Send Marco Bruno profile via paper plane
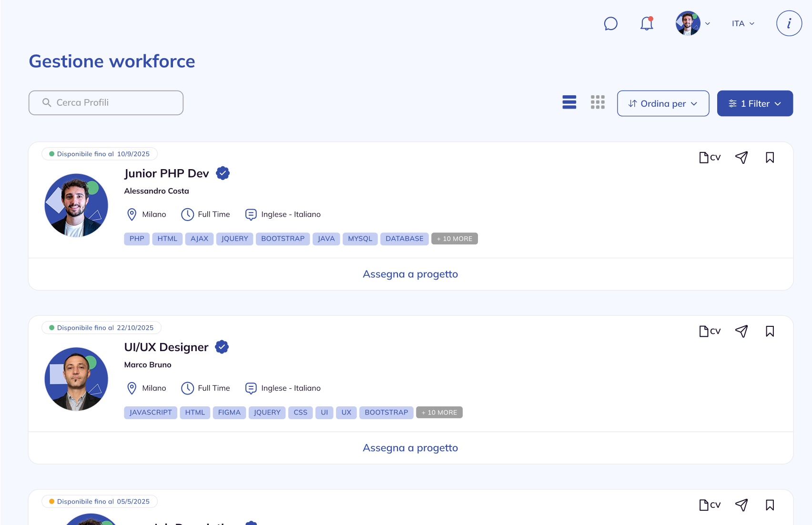The width and height of the screenshot is (812, 525). point(741,332)
